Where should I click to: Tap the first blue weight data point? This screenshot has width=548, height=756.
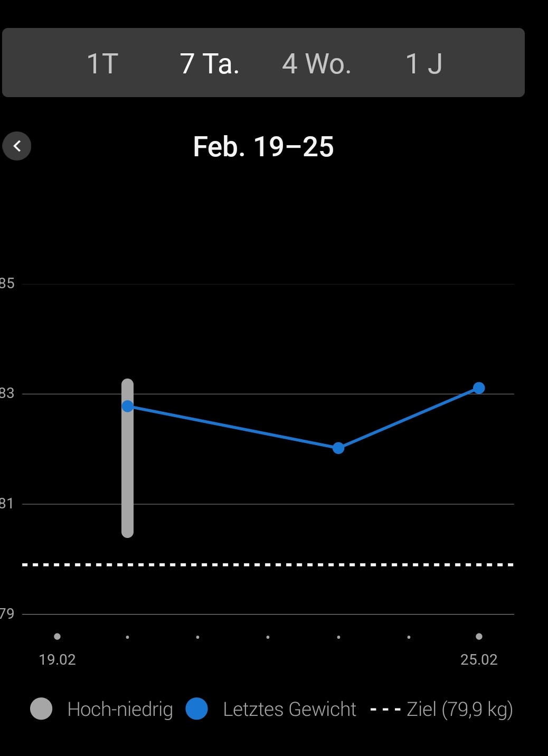tap(128, 406)
